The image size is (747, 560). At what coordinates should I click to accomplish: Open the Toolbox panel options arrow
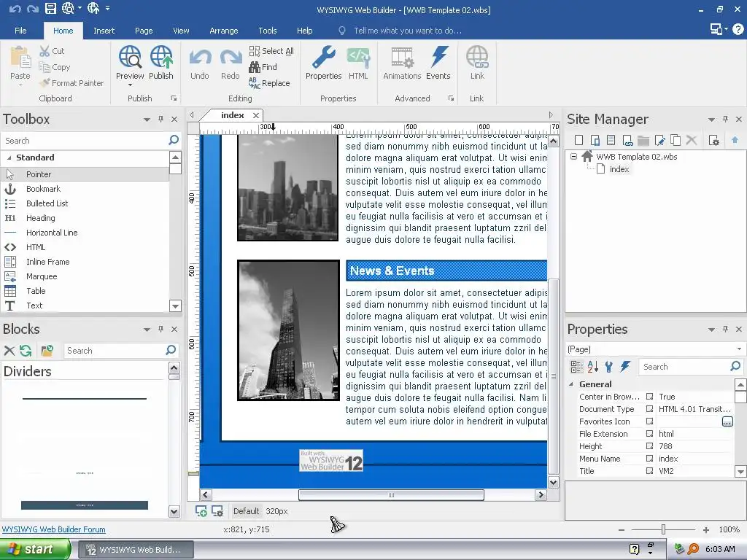147,120
